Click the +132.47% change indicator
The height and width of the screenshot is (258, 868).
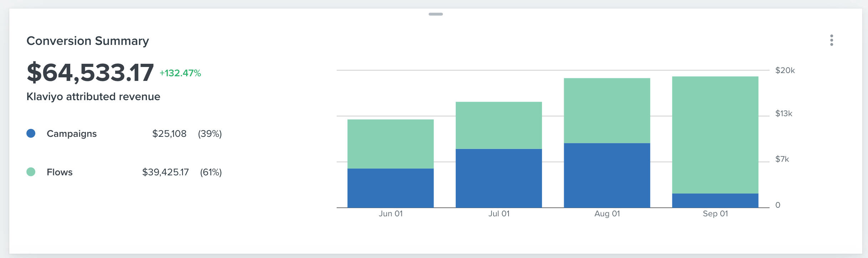180,73
